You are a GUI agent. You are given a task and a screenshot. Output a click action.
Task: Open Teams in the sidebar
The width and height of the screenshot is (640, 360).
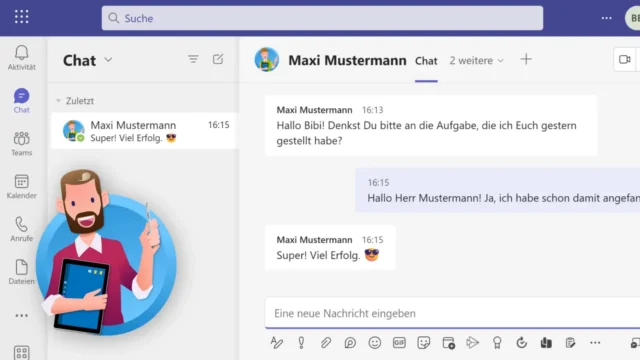(x=22, y=143)
